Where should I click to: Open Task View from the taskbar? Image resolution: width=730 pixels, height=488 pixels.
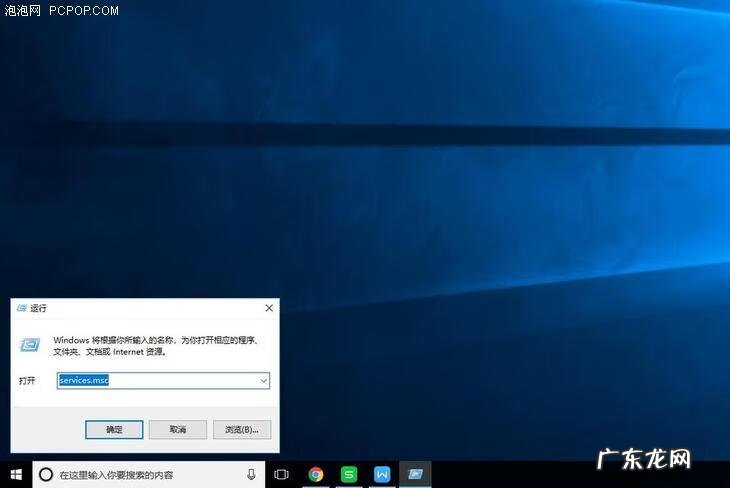[x=281, y=474]
